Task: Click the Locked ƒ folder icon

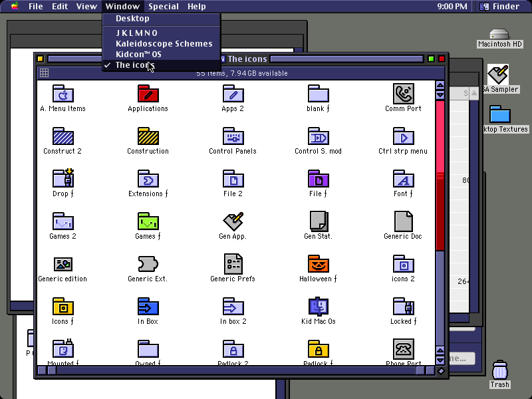Action: (x=404, y=307)
